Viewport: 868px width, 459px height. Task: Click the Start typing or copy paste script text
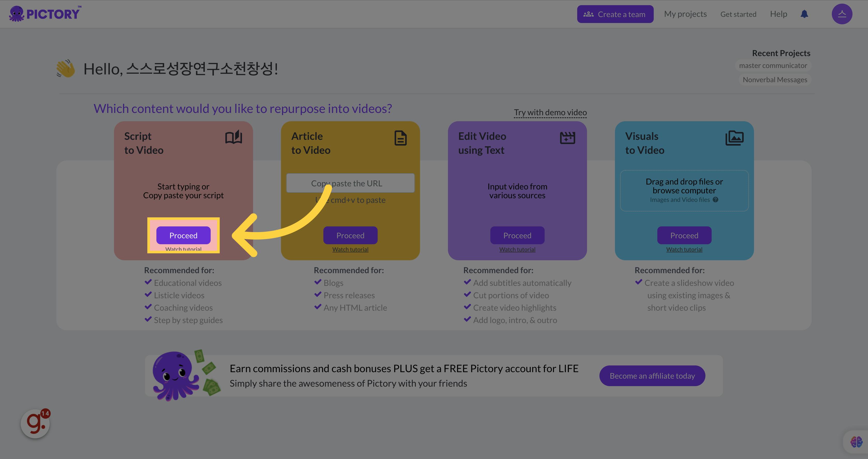click(183, 191)
